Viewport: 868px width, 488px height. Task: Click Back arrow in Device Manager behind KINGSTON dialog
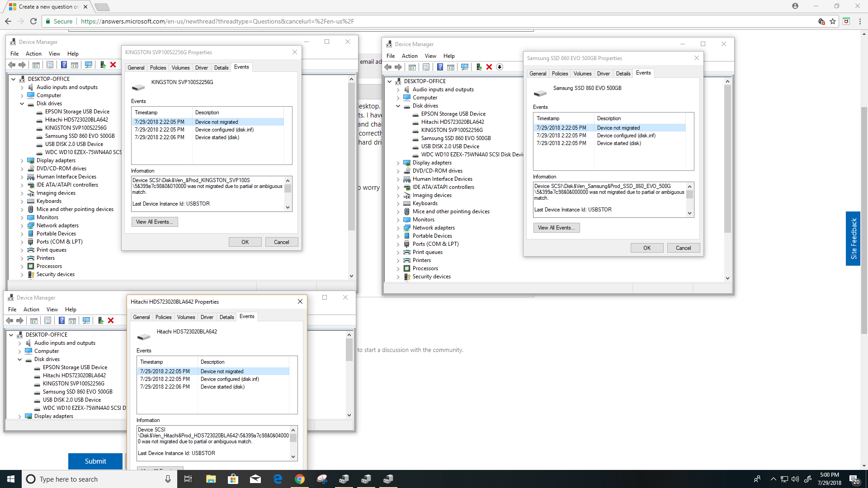pos(12,65)
